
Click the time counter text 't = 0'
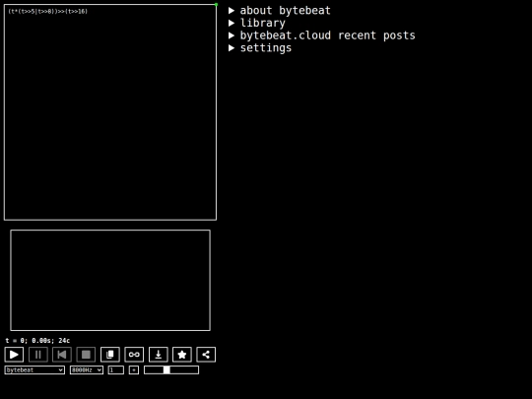pyautogui.click(x=15, y=340)
